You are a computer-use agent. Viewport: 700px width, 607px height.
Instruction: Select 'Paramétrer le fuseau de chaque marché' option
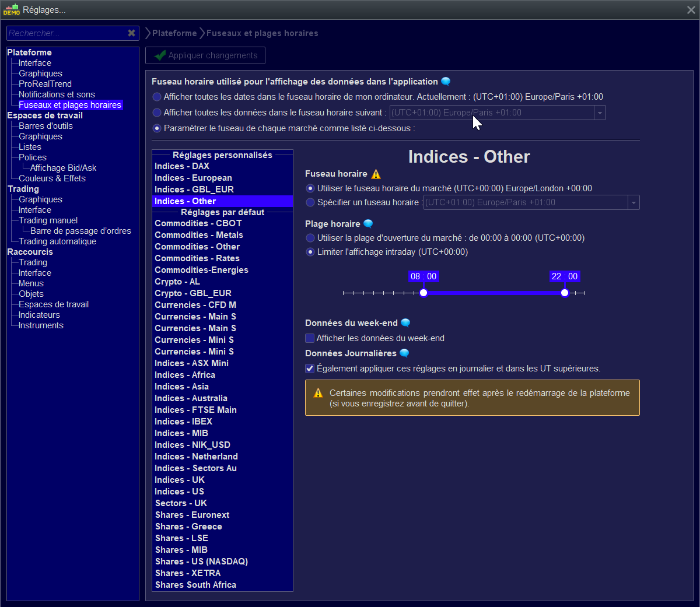157,128
